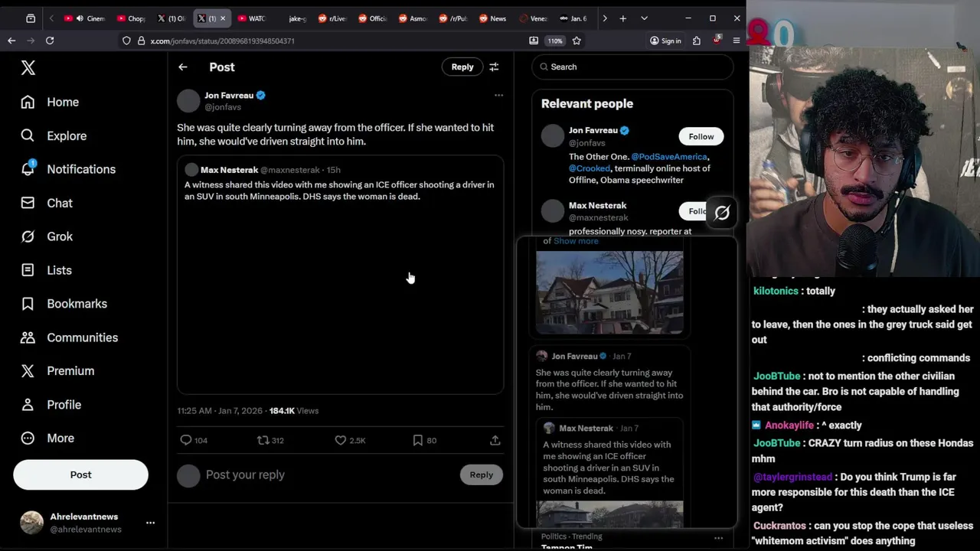The image size is (980, 551).
Task: Click the grey Reply button beside reply field
Action: point(481,474)
